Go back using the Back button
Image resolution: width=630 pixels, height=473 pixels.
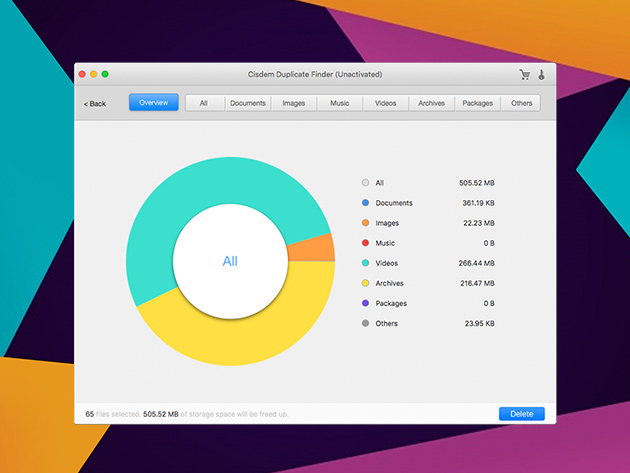pos(95,104)
